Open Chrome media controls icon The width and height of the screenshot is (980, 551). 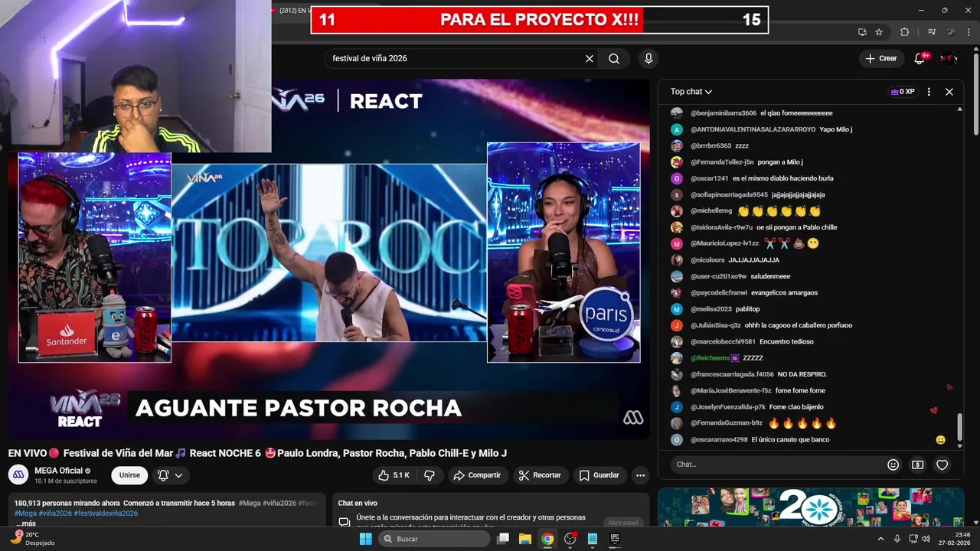[932, 32]
